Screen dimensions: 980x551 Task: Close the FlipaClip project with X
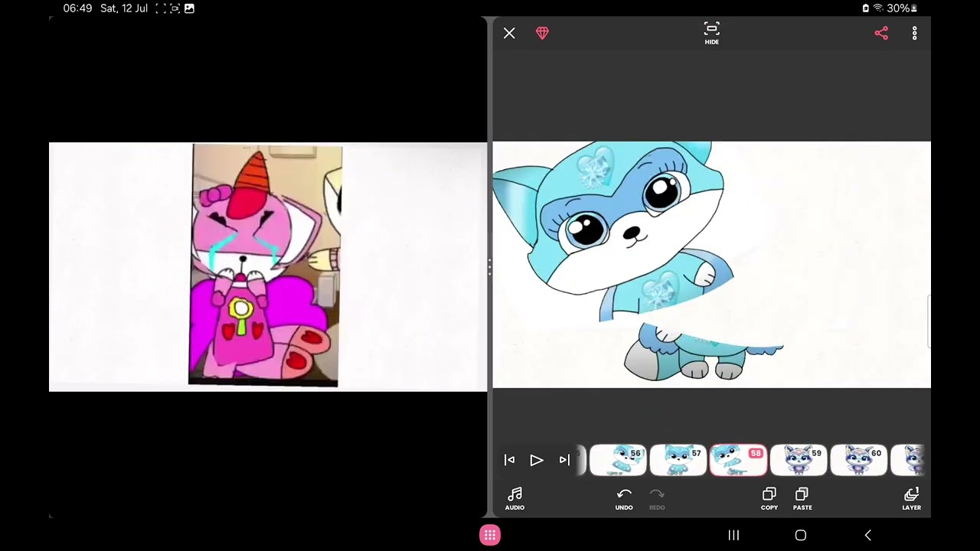[x=509, y=33]
